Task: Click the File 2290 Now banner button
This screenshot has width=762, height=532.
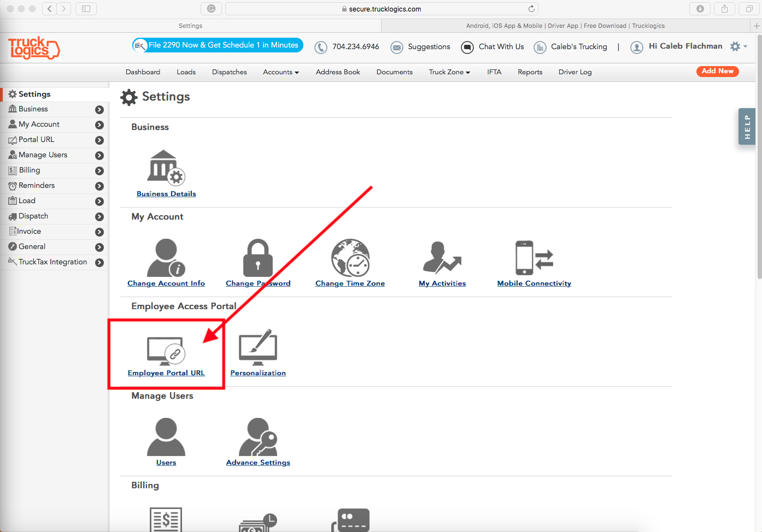Action: (218, 45)
